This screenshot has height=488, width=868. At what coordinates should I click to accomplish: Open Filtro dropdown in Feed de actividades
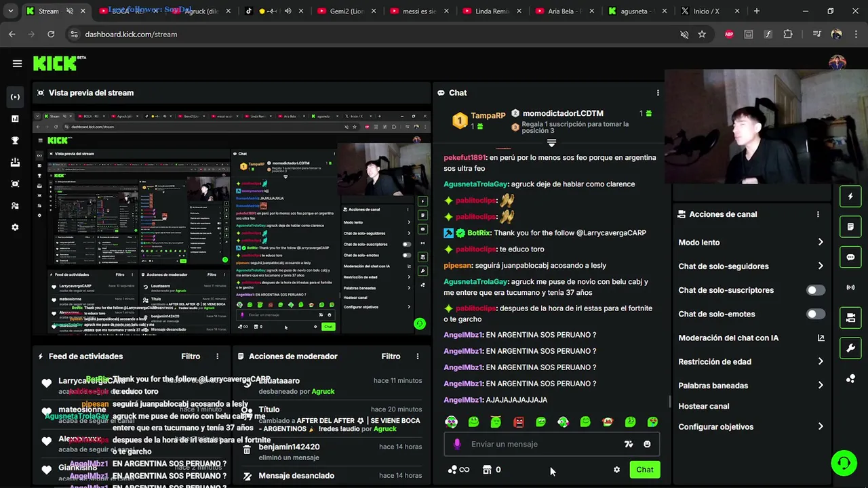tap(191, 357)
